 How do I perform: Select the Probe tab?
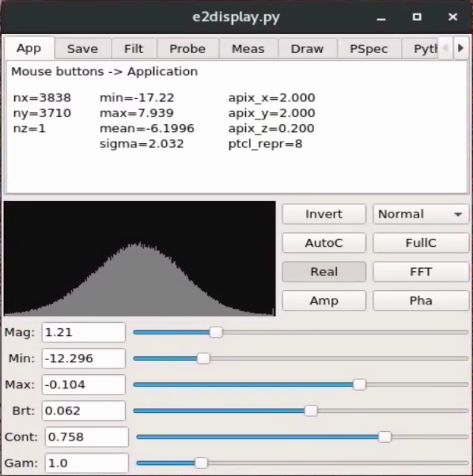point(187,49)
